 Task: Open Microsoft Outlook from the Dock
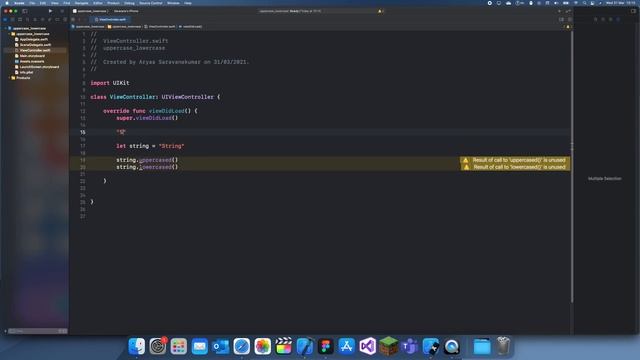coord(221,346)
